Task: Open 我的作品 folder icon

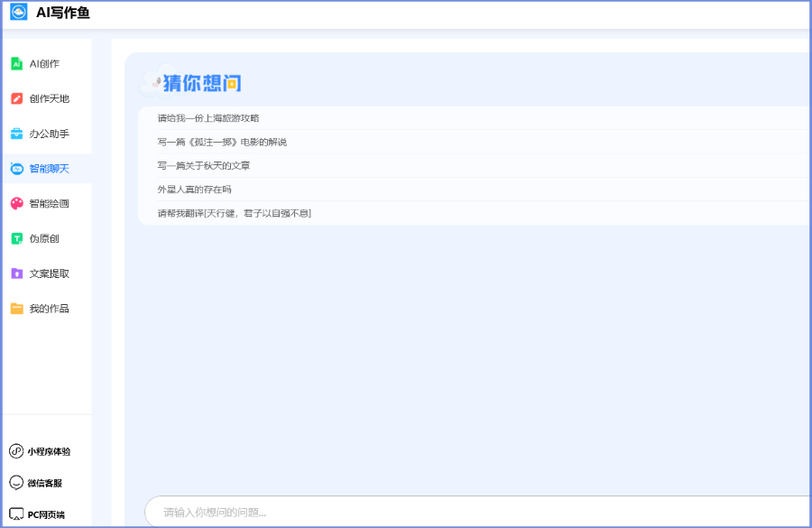Action: (x=18, y=309)
